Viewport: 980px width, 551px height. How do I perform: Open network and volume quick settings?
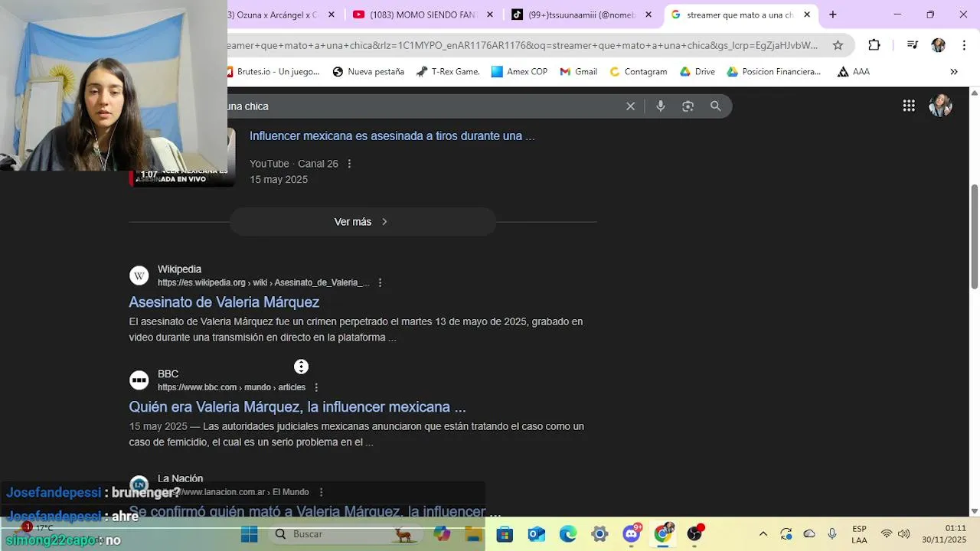click(895, 534)
